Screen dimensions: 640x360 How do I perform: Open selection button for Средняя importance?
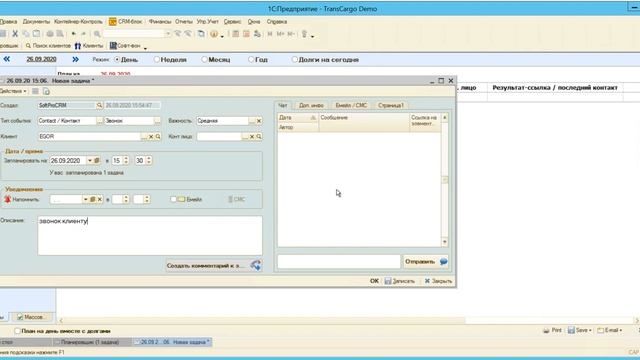pos(252,121)
